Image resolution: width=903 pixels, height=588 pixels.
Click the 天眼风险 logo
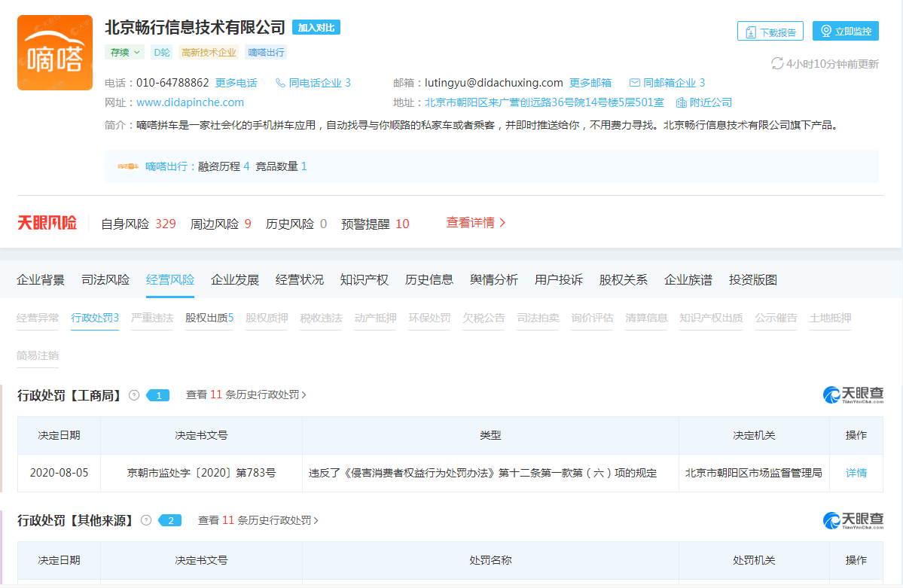pyautogui.click(x=47, y=224)
